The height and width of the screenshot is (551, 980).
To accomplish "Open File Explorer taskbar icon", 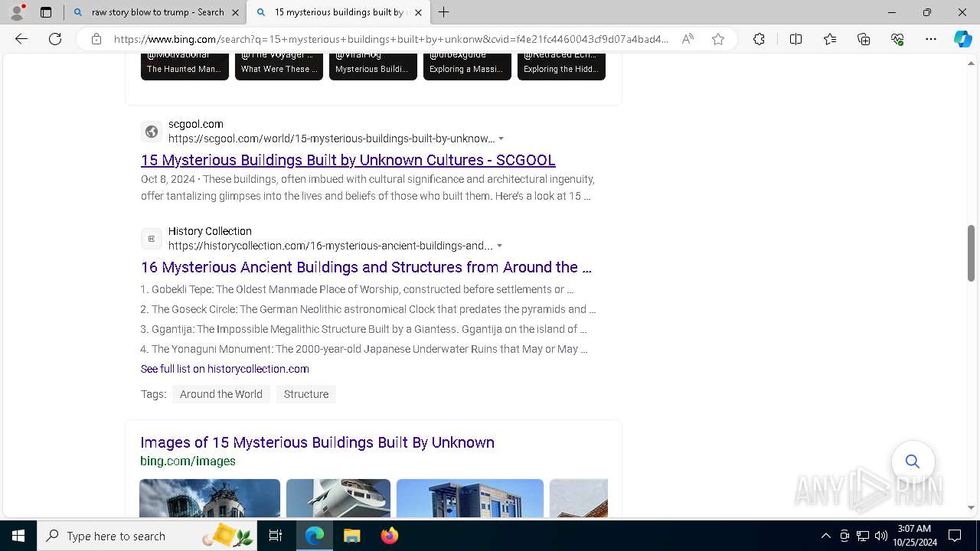I will click(351, 536).
